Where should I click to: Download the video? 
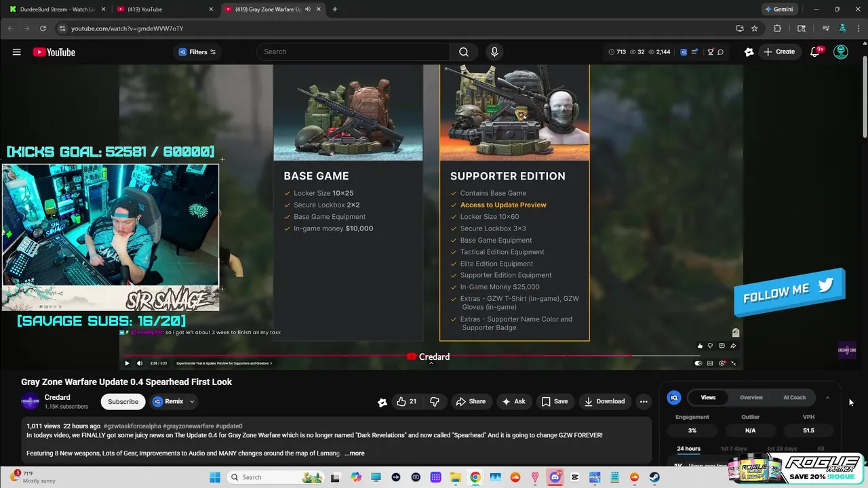(x=605, y=401)
